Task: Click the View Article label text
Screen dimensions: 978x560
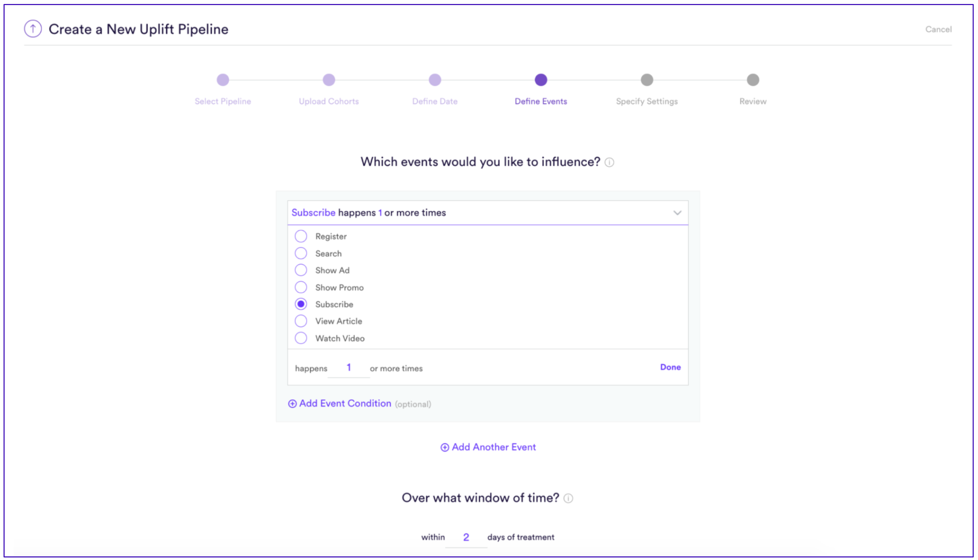Action: coord(338,321)
